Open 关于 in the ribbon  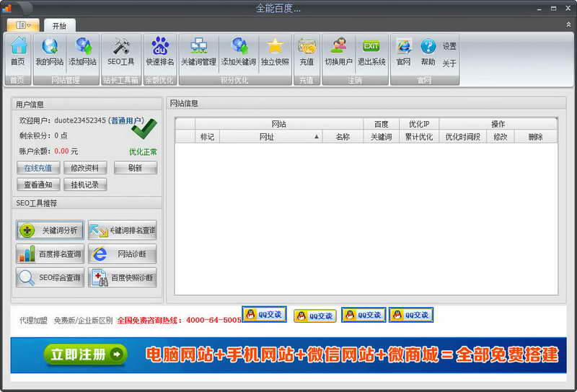coord(449,63)
